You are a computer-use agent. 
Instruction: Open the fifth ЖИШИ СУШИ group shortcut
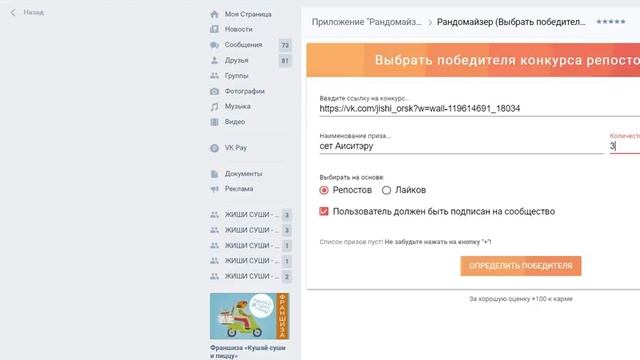pos(251,276)
